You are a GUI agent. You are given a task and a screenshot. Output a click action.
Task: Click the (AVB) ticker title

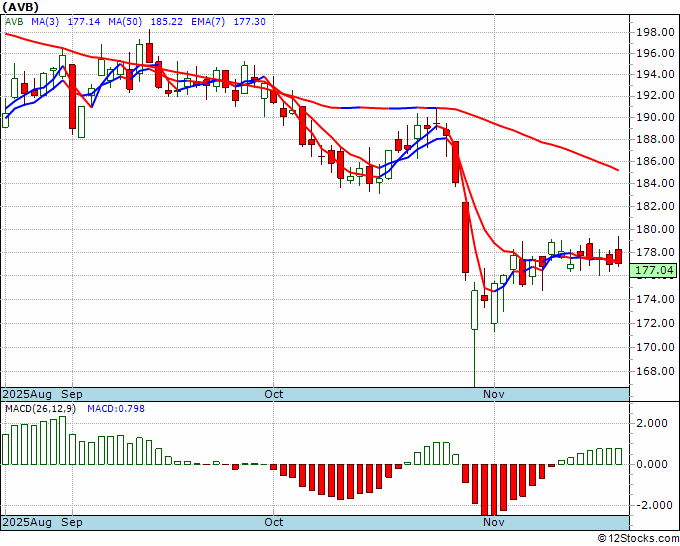tap(20, 7)
